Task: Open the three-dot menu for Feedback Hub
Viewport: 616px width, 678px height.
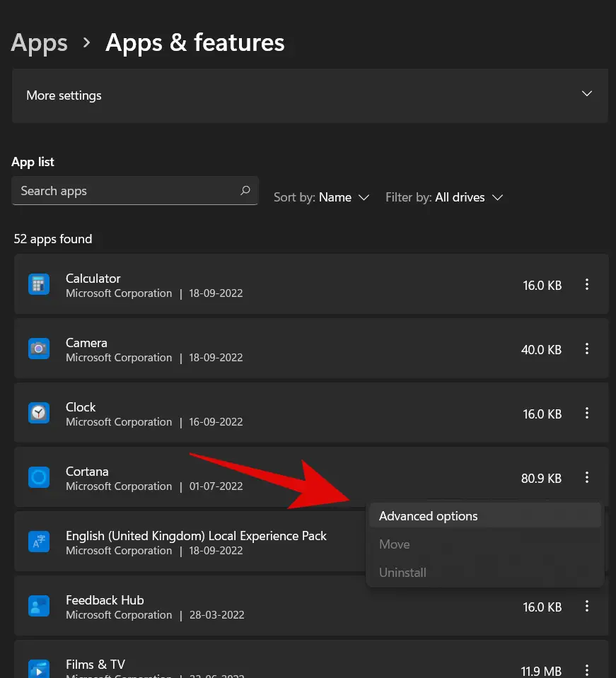Action: pyautogui.click(x=587, y=606)
